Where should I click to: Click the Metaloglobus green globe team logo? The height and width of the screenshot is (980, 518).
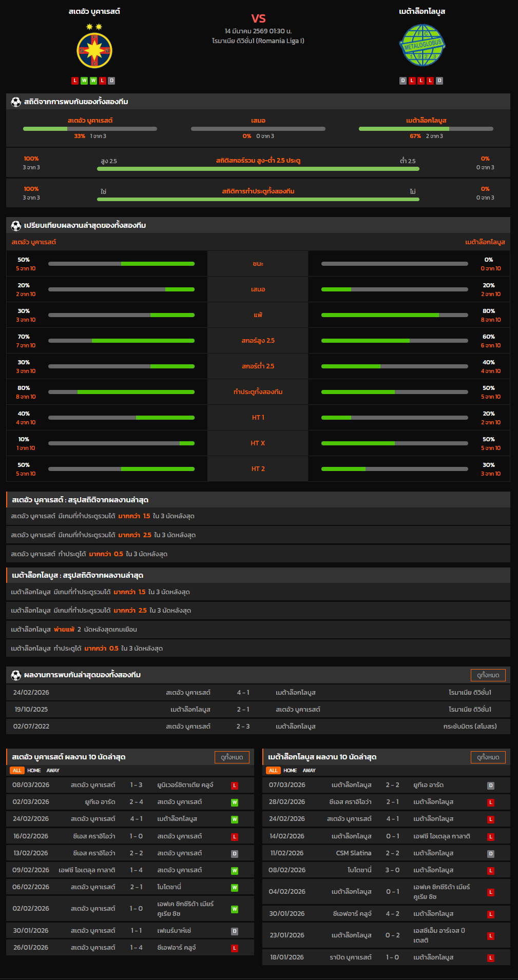[422, 45]
